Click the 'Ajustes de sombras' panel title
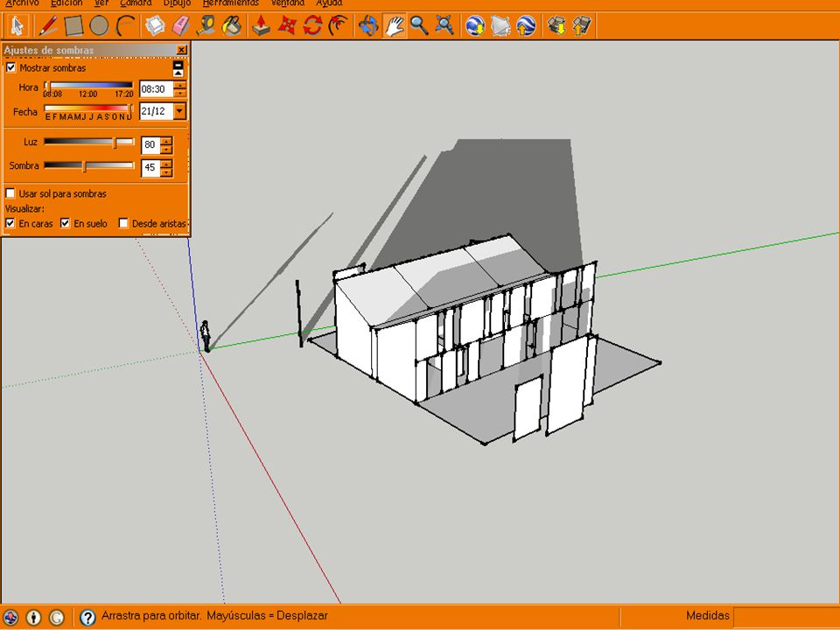840x630 pixels. [49, 51]
